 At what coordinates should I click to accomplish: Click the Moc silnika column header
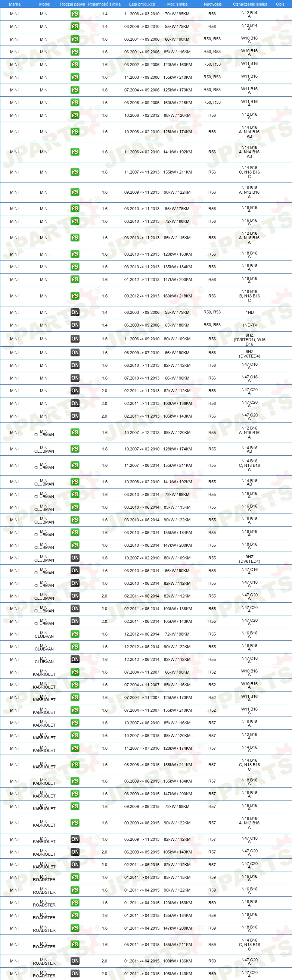[x=177, y=4]
